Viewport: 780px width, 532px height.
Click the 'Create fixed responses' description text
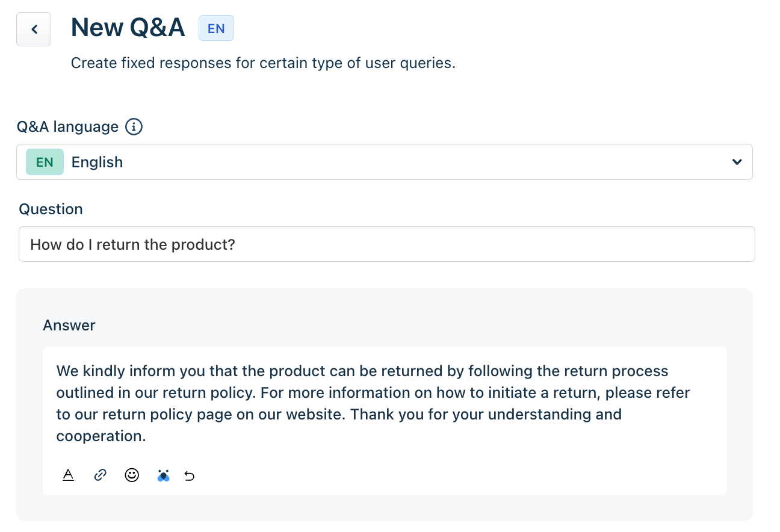pos(263,63)
